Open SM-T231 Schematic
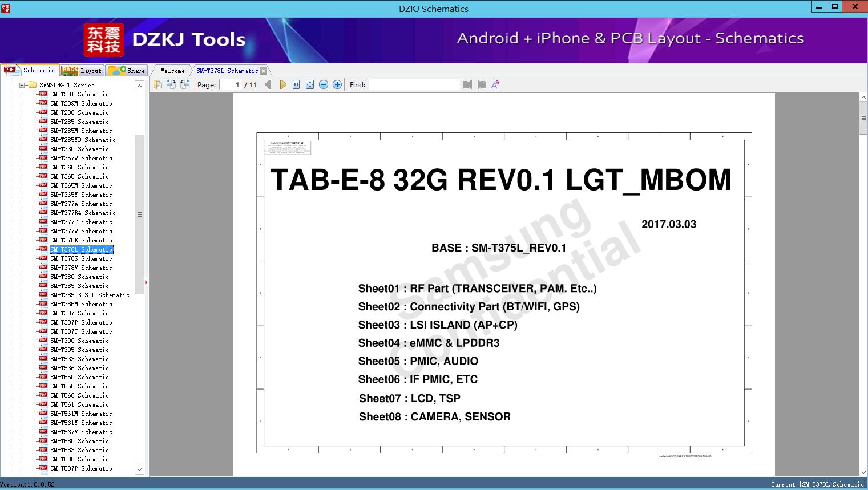 pos(79,94)
